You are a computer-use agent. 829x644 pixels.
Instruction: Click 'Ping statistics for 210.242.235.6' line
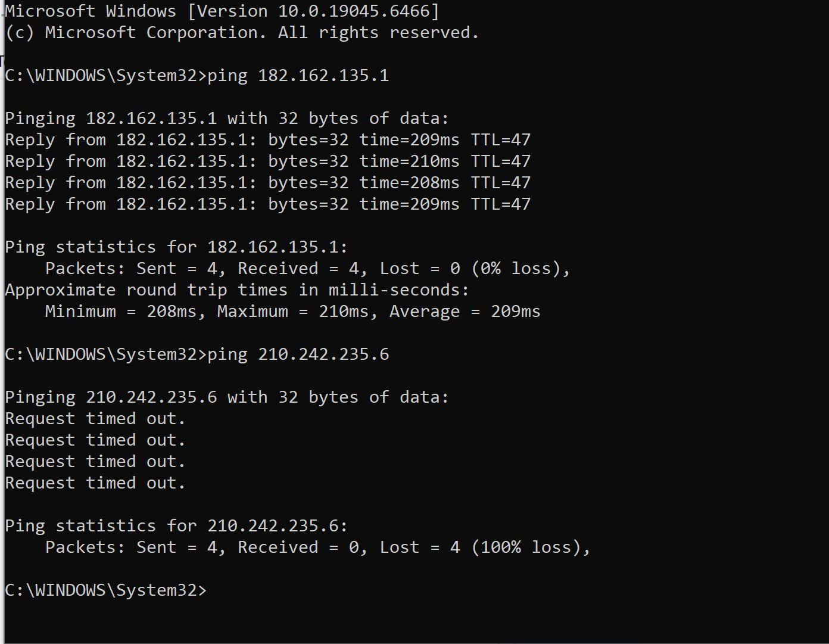click(176, 526)
